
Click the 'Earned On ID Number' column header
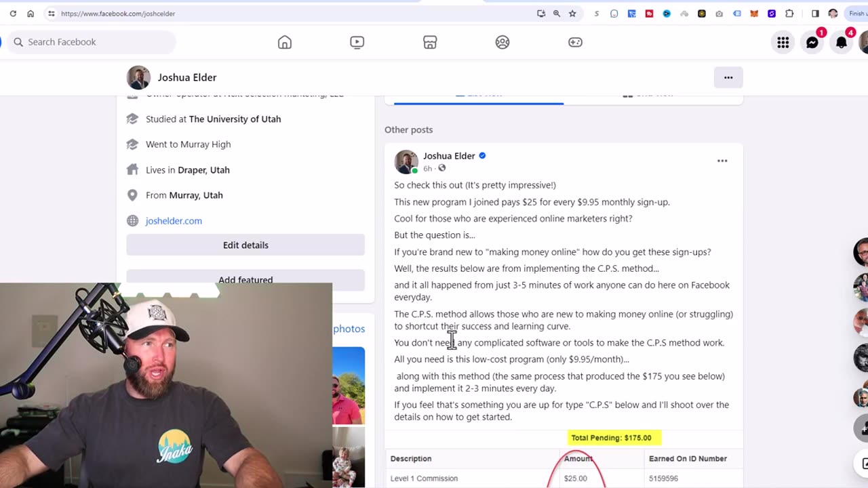tap(688, 459)
